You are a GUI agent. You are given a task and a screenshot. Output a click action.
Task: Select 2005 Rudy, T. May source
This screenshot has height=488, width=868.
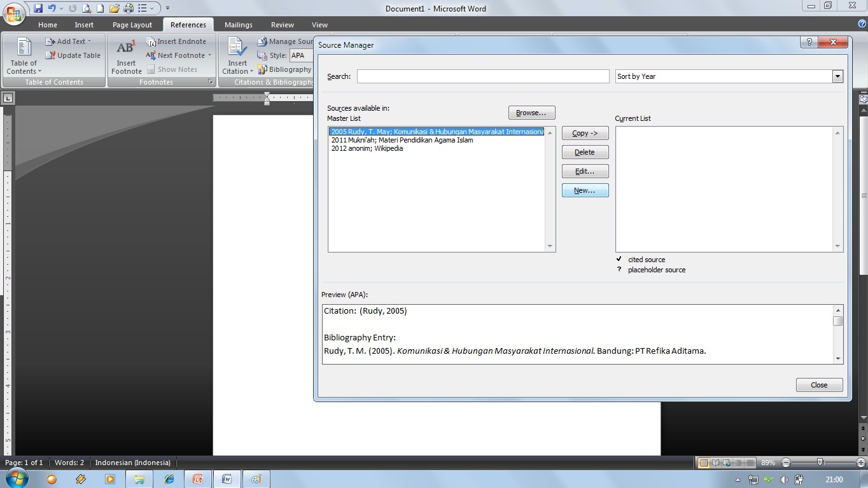pos(437,132)
